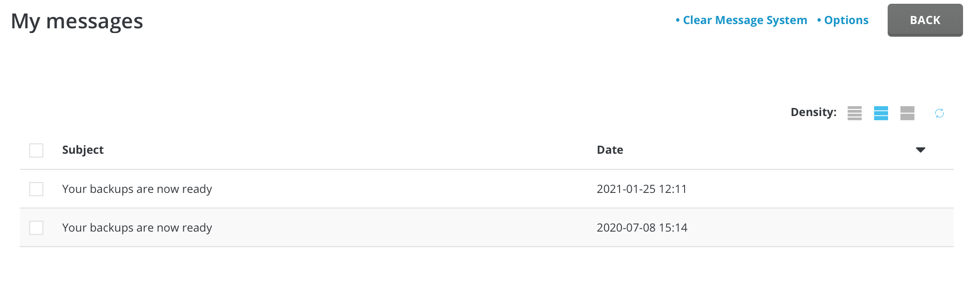Check the message dated 2021-01-25 12:11
This screenshot has width=980, height=283.
(x=36, y=189)
